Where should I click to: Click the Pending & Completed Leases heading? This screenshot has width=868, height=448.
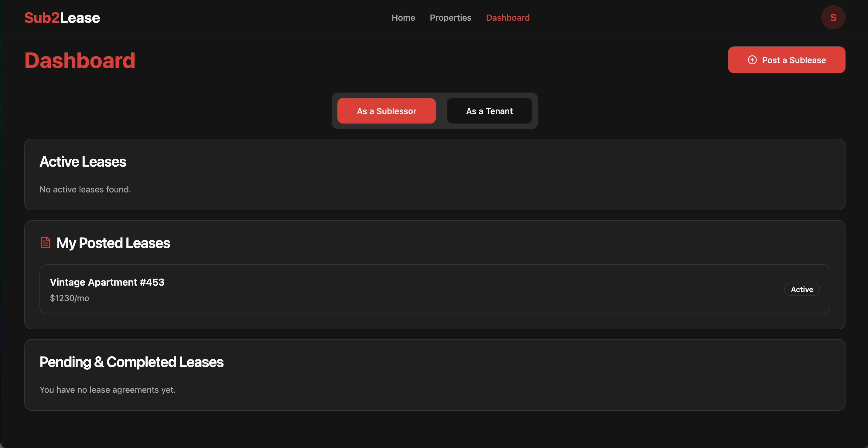132,362
